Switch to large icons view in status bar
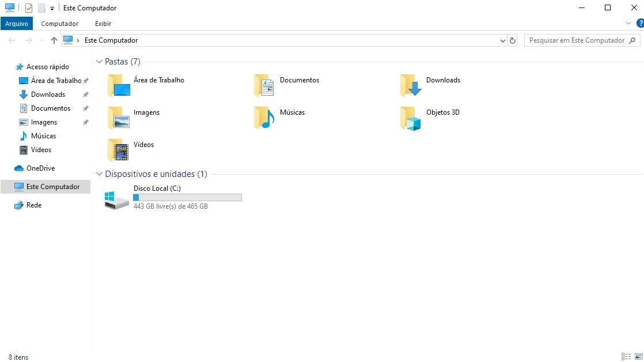Viewport: 644px width, 362px height. click(638, 357)
